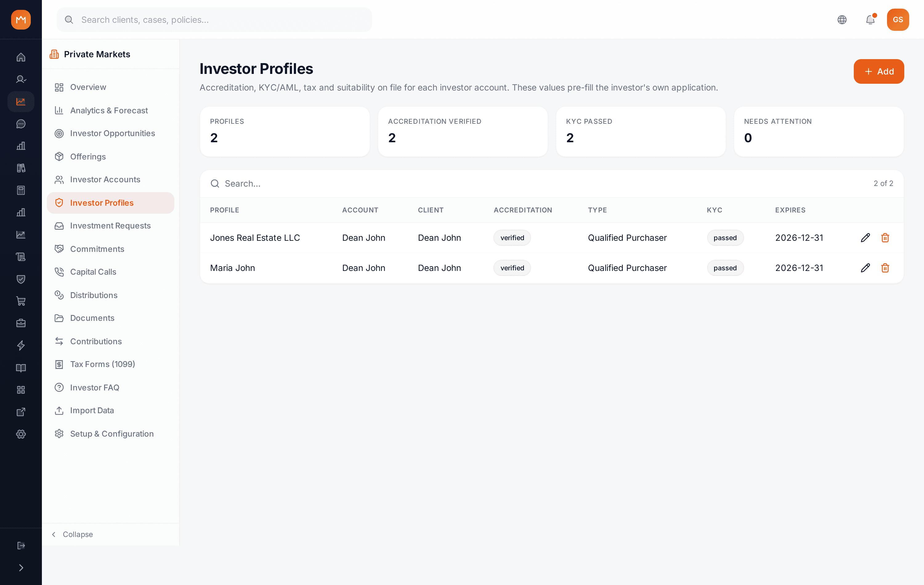This screenshot has width=924, height=585.
Task: Click the Accreditation column header
Action: (x=523, y=210)
